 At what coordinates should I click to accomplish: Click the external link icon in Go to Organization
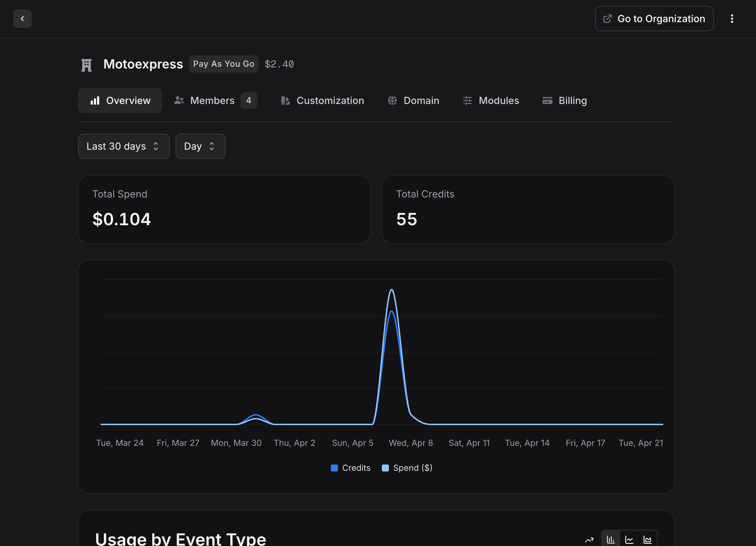[x=607, y=19]
